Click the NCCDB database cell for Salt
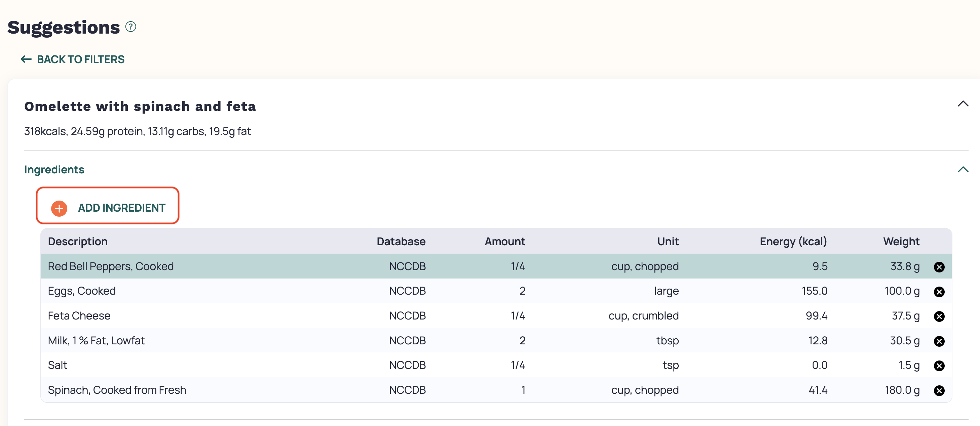The image size is (980, 426). point(407,365)
